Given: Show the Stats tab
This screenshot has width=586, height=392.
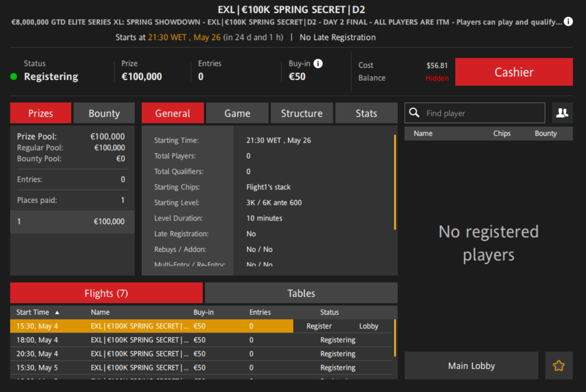Looking at the screenshot, I should coord(366,113).
